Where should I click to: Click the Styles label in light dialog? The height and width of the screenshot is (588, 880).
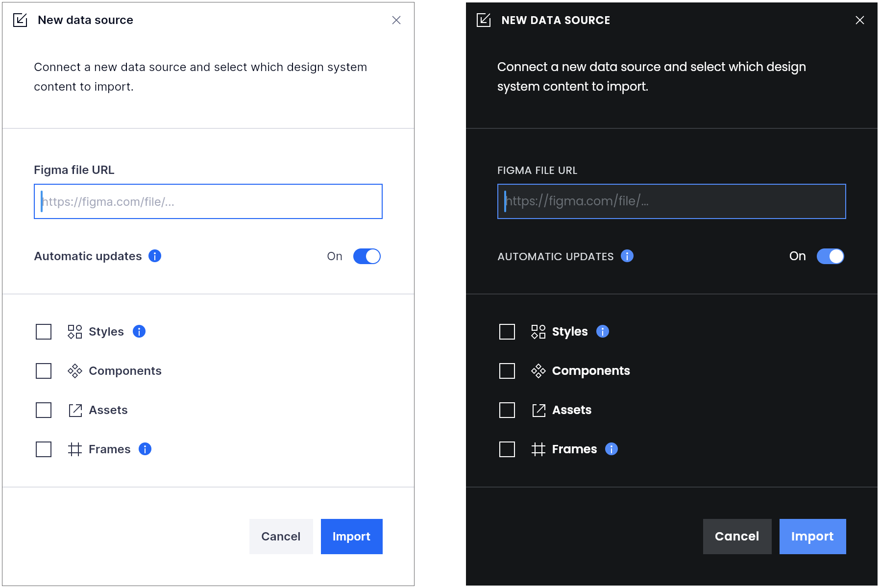coord(106,332)
